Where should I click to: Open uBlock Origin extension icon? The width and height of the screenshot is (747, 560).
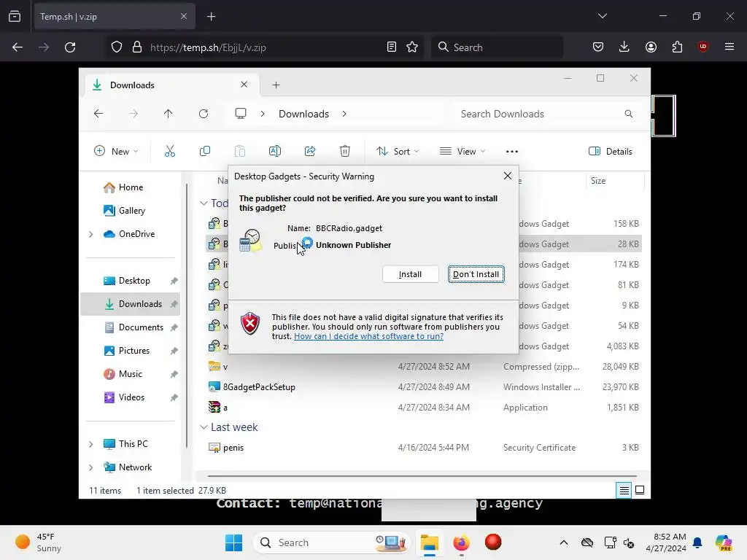coord(703,47)
